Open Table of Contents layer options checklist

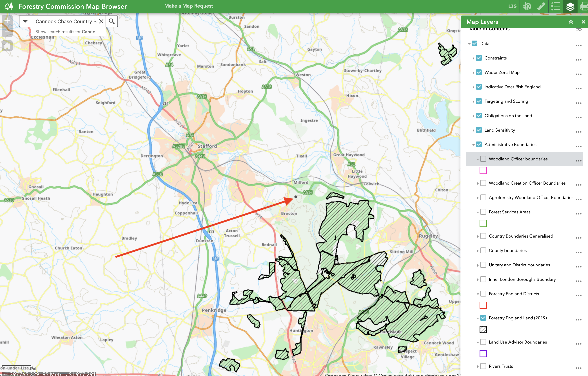(x=579, y=30)
